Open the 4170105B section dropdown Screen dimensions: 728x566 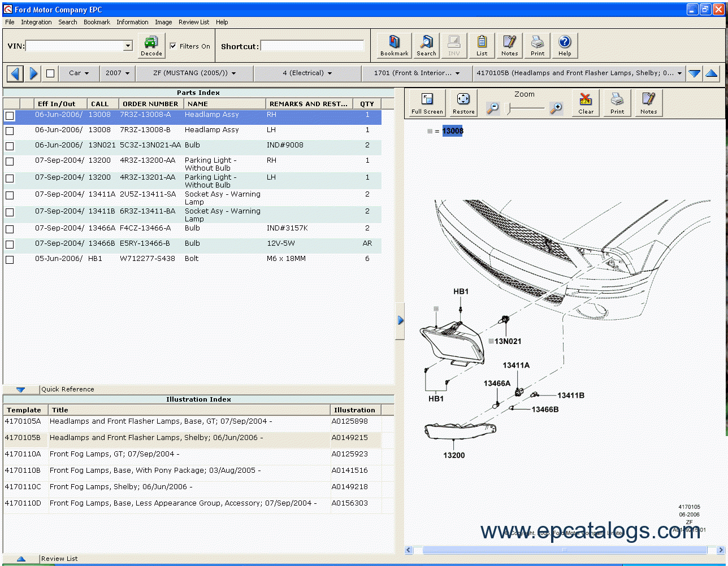[x=579, y=73]
